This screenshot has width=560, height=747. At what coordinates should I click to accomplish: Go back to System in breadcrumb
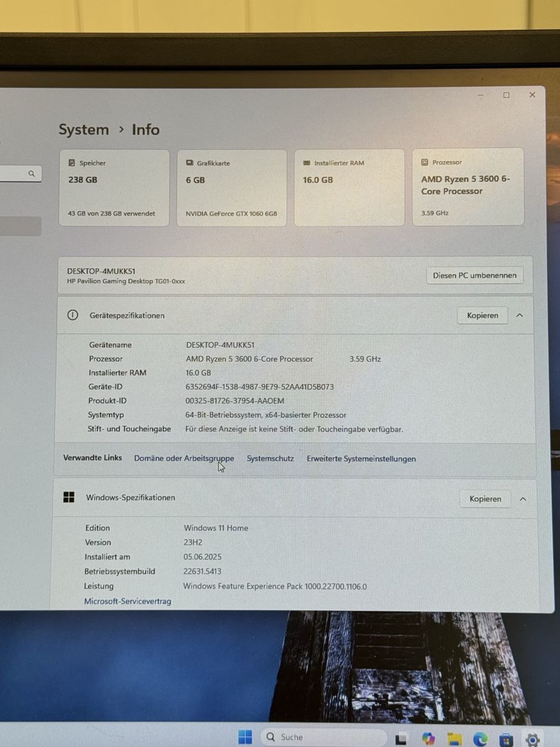[x=83, y=129]
